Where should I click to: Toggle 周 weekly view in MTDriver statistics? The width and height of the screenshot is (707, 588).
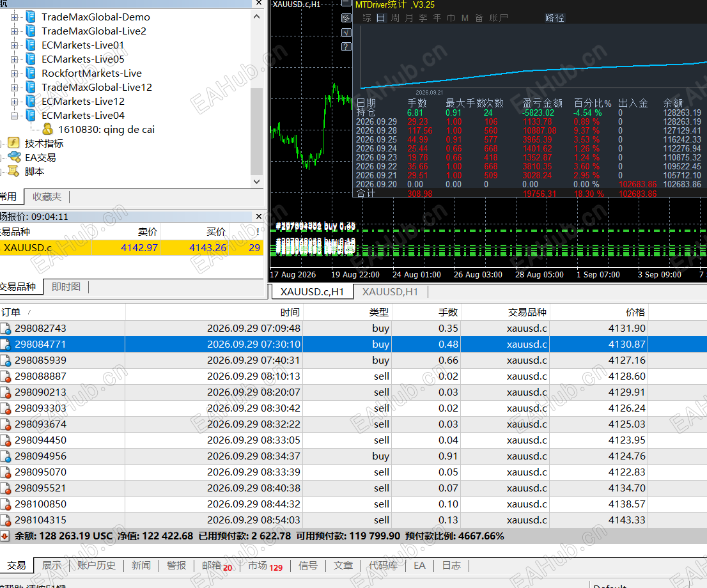395,18
